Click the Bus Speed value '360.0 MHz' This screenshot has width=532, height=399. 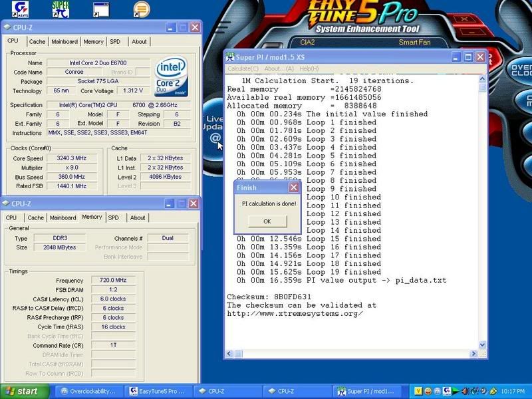(72, 177)
